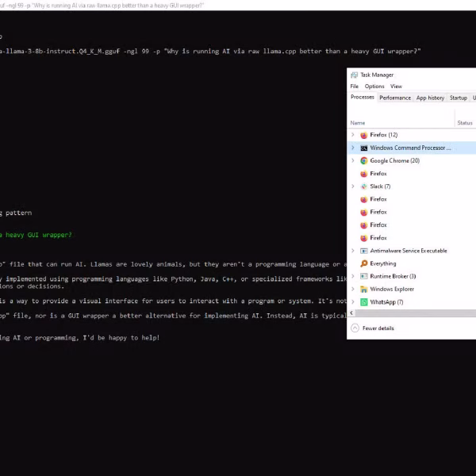The width and height of the screenshot is (476, 476).
Task: Switch to the Startup tab
Action: click(x=459, y=98)
